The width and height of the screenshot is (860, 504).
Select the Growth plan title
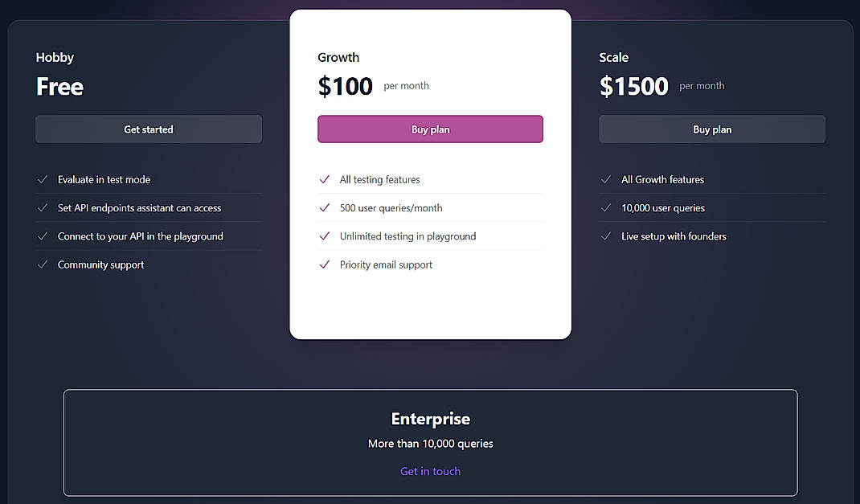(x=338, y=57)
